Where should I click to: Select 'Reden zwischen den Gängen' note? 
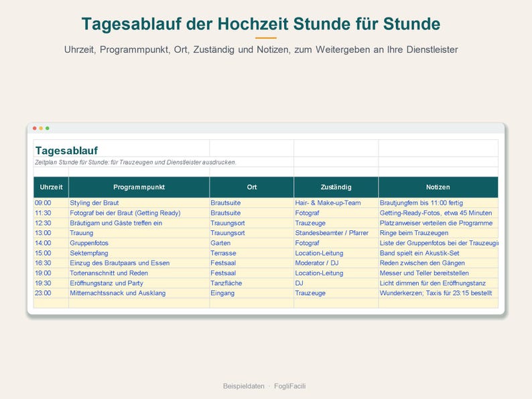click(438, 263)
